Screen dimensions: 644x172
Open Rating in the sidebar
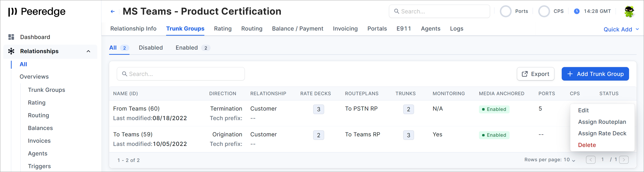37,103
